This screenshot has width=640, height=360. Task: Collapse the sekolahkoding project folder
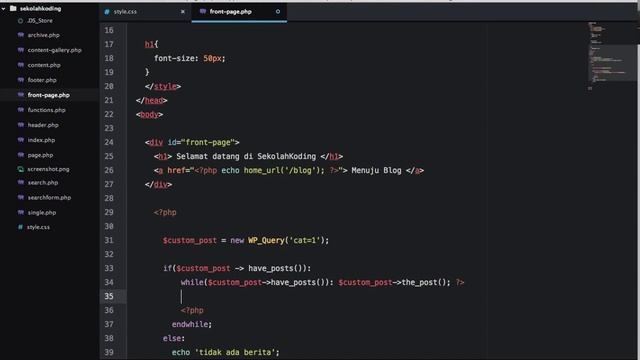point(4,8)
